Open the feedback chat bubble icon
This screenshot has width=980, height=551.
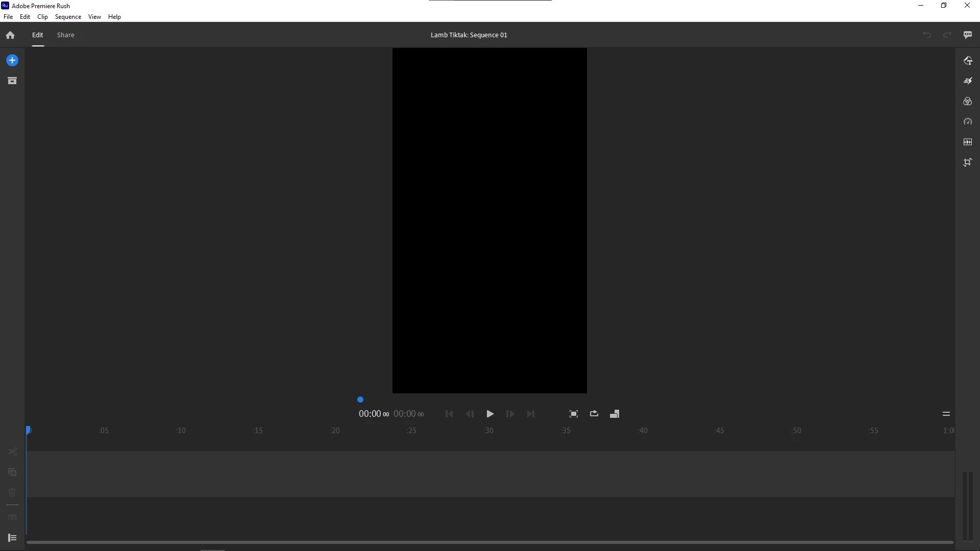[968, 35]
